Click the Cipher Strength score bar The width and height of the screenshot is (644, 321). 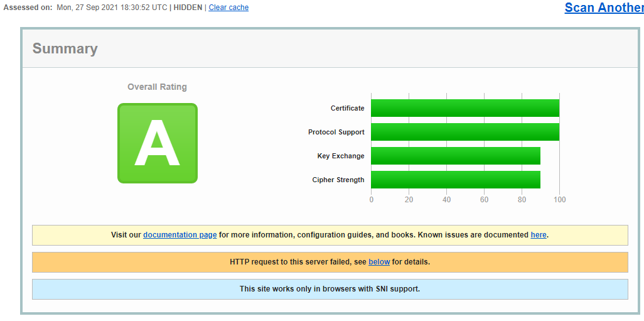point(456,180)
